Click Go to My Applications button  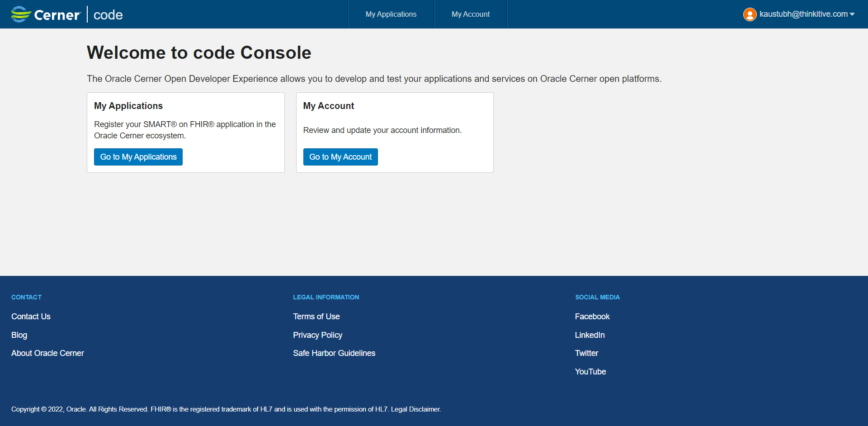pyautogui.click(x=138, y=157)
